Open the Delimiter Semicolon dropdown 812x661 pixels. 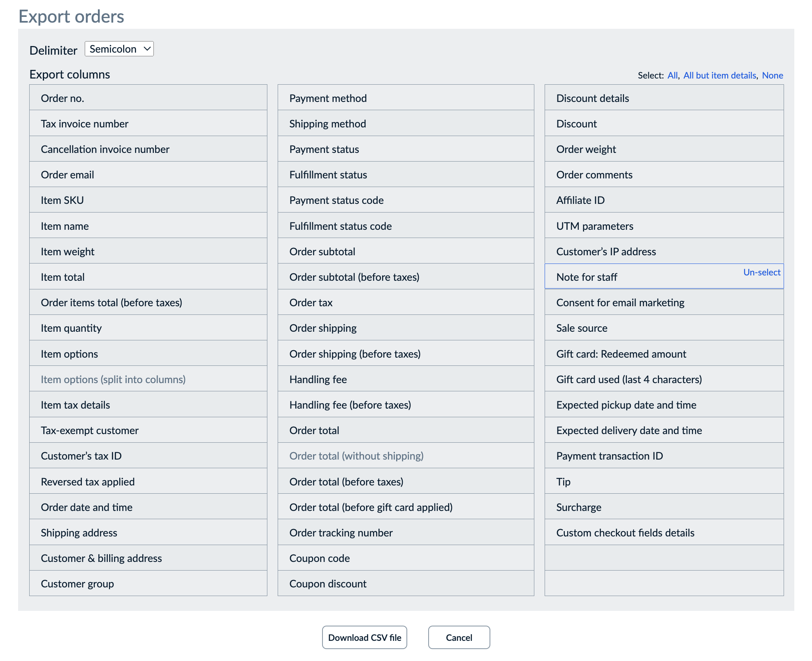click(x=119, y=49)
